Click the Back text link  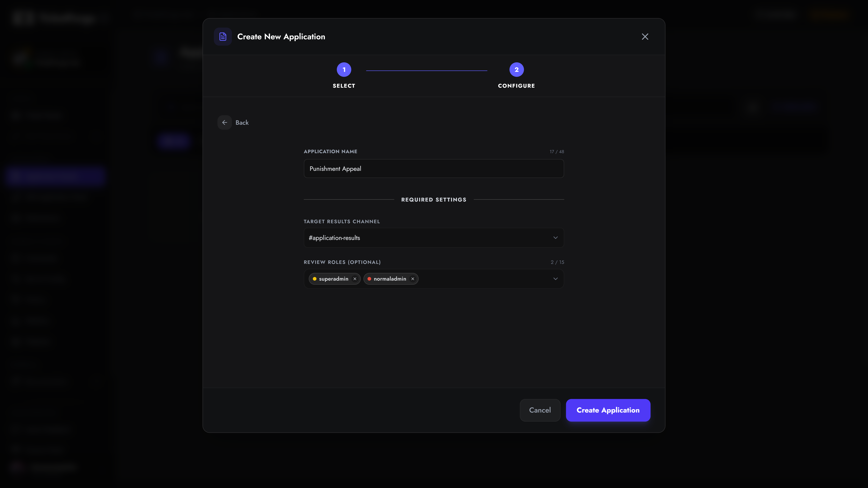pos(242,123)
